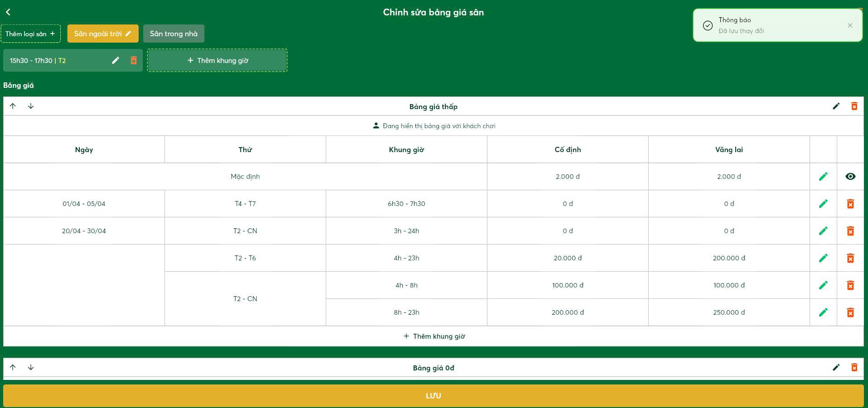The width and height of the screenshot is (868, 408).
Task: Click the T2 - T6 weekday cell
Action: click(245, 258)
